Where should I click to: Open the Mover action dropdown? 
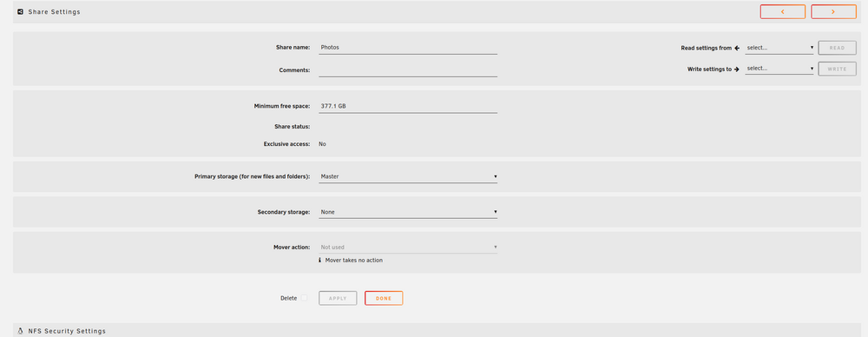pyautogui.click(x=408, y=248)
